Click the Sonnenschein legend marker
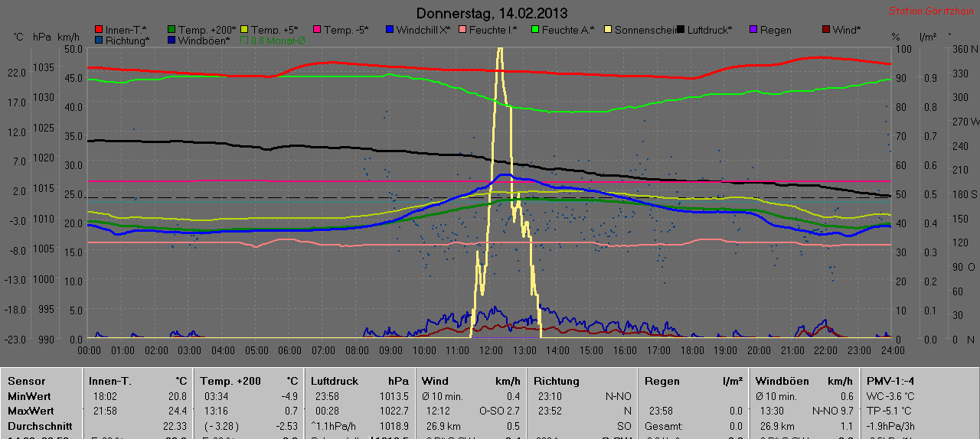Screen dimensions: 980x439 point(607,30)
